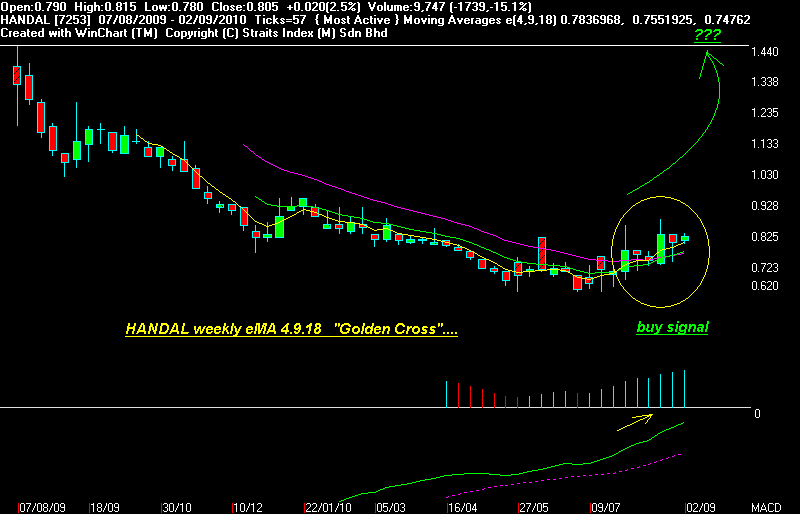Image resolution: width=800 pixels, height=514 pixels.
Task: Click the solid green MACD line at its end
Action: click(682, 424)
